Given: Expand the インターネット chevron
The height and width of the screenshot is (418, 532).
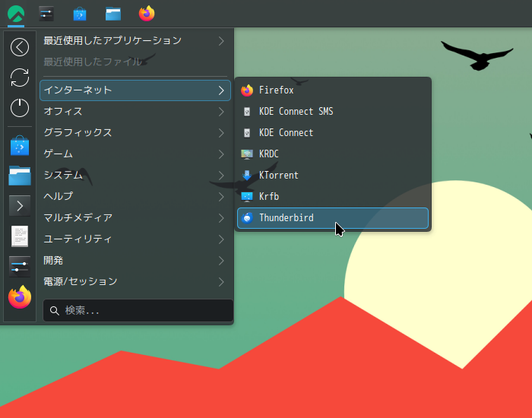Looking at the screenshot, I should (221, 90).
